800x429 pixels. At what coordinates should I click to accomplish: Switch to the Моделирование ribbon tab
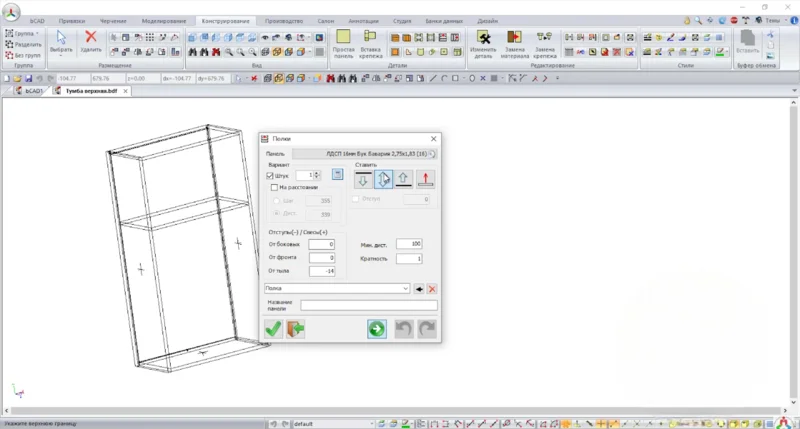pyautogui.click(x=163, y=20)
